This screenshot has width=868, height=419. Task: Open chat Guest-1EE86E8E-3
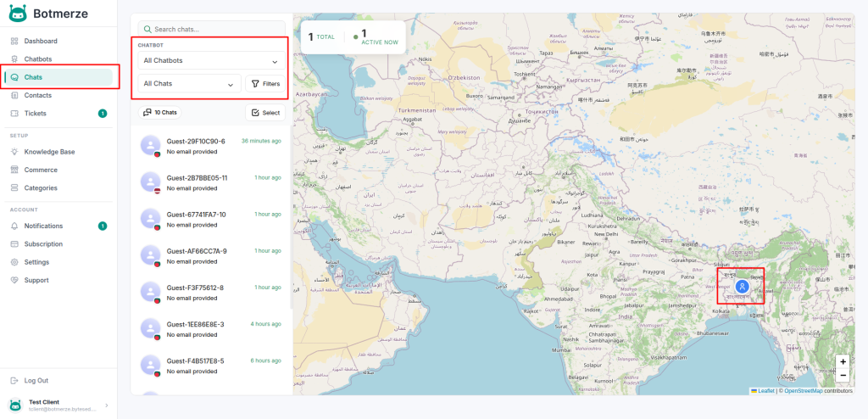(x=211, y=328)
